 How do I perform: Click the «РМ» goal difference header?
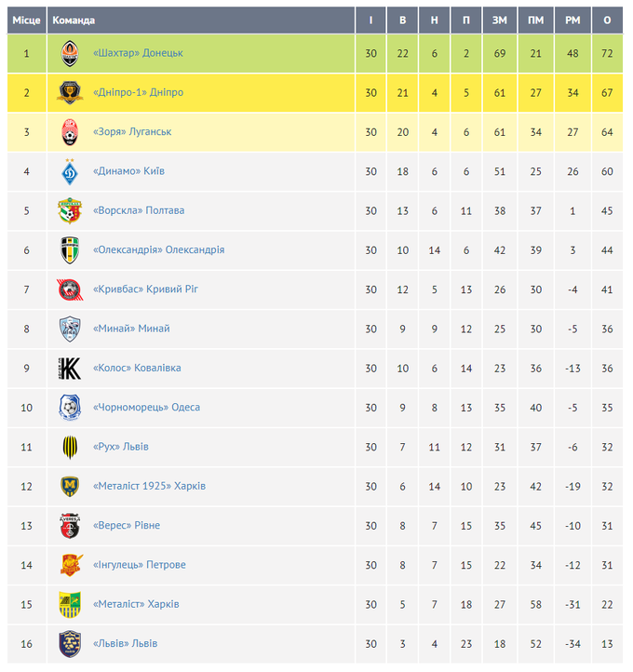click(x=572, y=20)
